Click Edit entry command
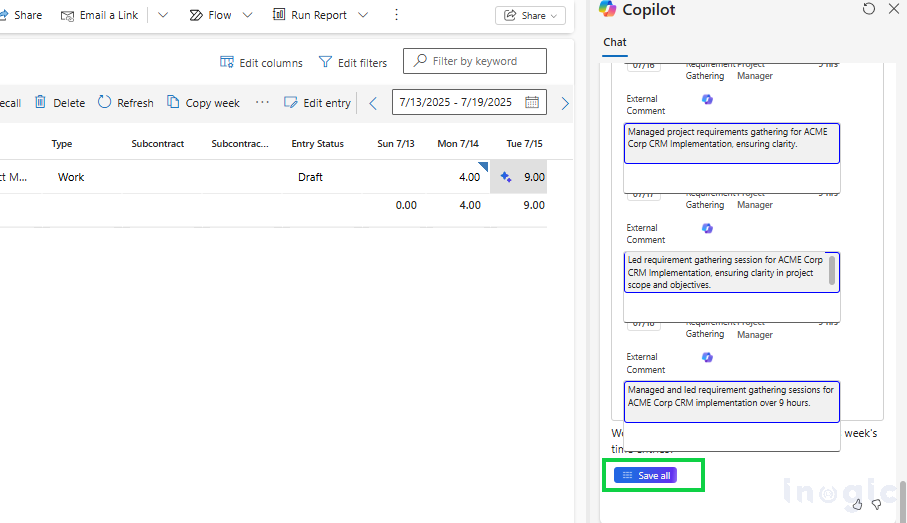The image size is (907, 523). [x=317, y=102]
